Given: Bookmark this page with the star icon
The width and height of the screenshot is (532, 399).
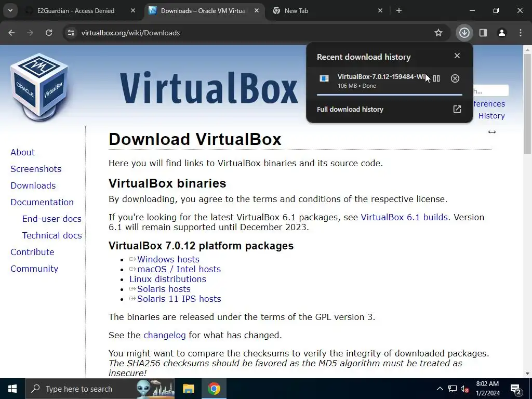Looking at the screenshot, I should tap(438, 33).
